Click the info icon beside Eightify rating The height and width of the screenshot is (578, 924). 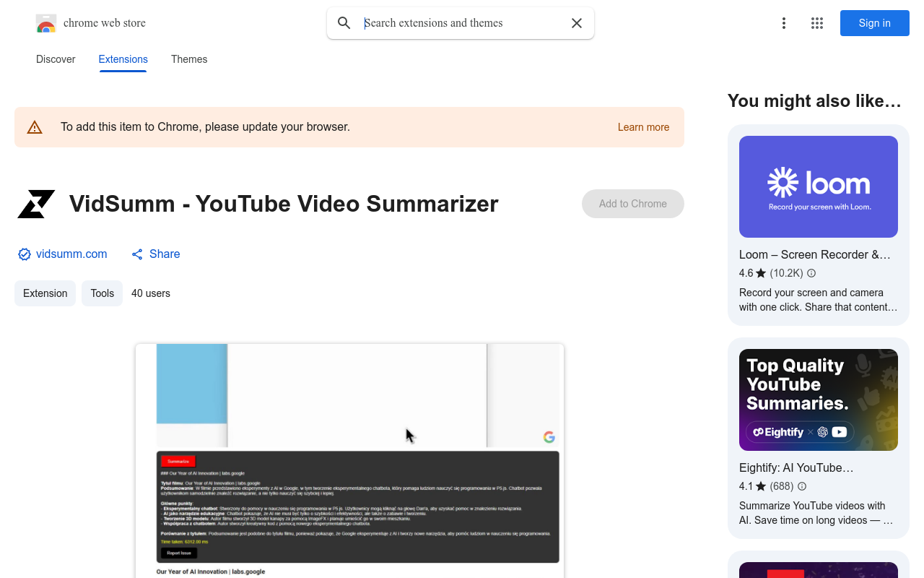[802, 486]
